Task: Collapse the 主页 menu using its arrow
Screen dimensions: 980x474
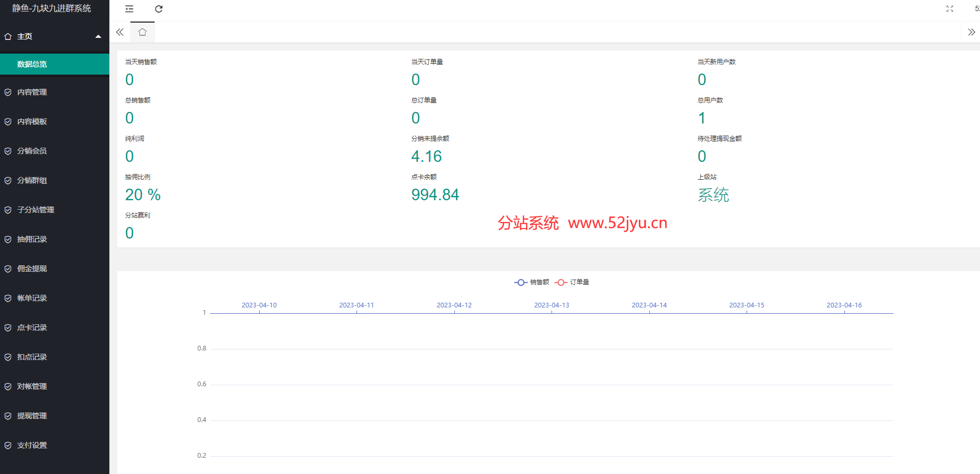Action: point(98,37)
